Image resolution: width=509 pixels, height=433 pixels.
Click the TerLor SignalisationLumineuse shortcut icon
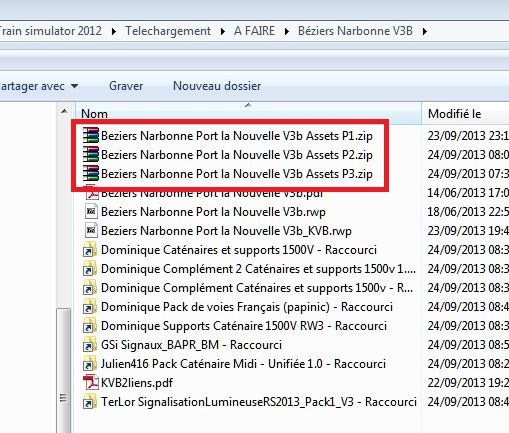pyautogui.click(x=90, y=402)
